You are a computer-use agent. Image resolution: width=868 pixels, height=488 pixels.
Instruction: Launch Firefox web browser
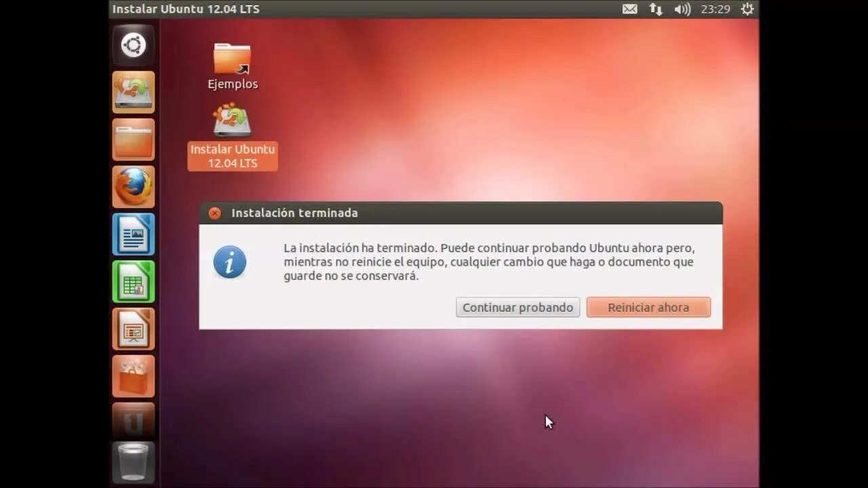[134, 187]
